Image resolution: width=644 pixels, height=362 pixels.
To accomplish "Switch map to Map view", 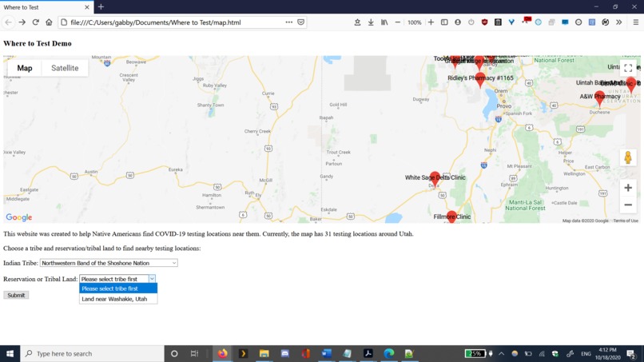I will [x=25, y=68].
